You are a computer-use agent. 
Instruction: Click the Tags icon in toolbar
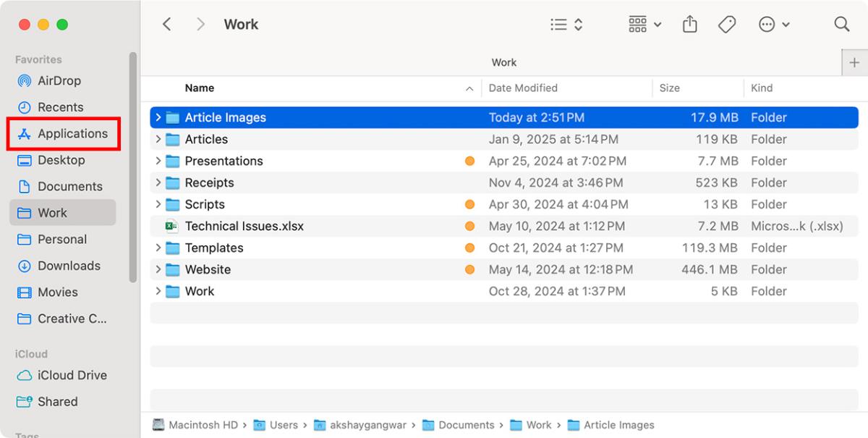(727, 24)
